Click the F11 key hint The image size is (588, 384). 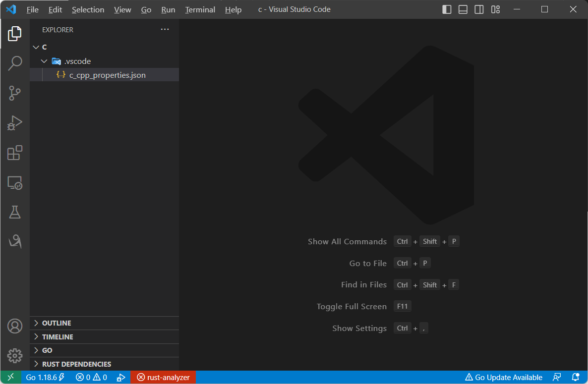403,306
